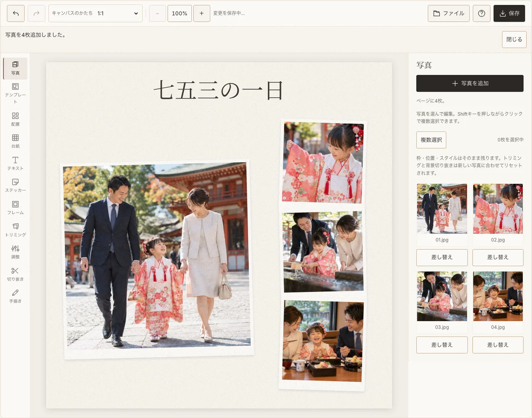Replace 02.jpg using its 差し替え button
The height and width of the screenshot is (418, 532).
coord(498,257)
